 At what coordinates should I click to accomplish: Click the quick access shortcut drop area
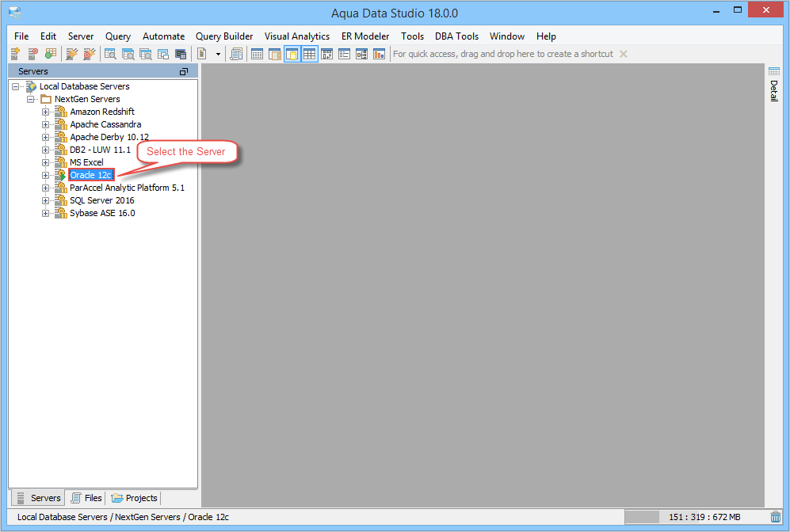click(x=503, y=54)
